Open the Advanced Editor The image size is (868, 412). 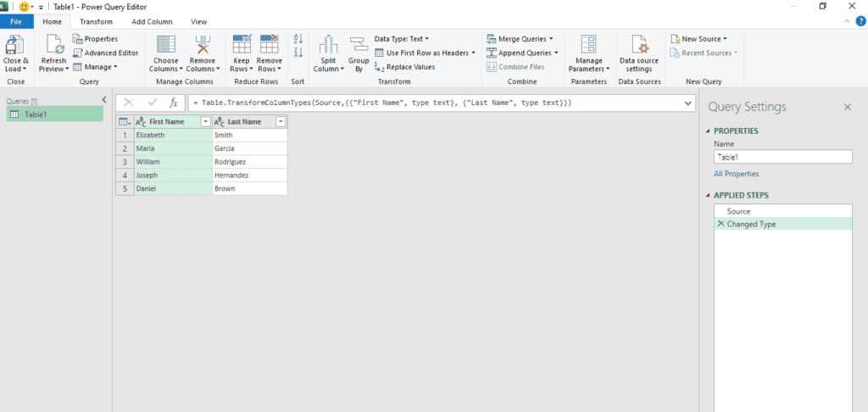(x=105, y=53)
